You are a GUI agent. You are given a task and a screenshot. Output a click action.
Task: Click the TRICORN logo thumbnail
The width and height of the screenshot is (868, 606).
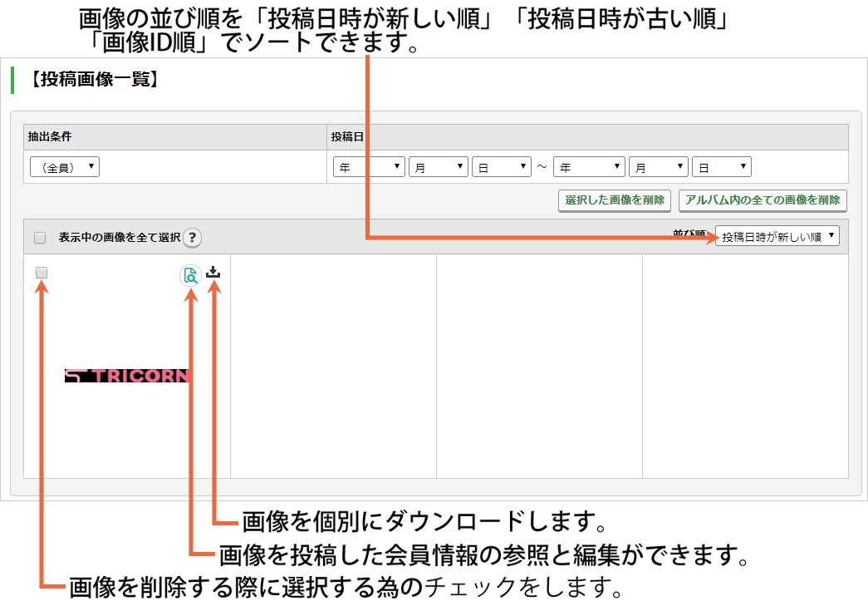pyautogui.click(x=127, y=376)
